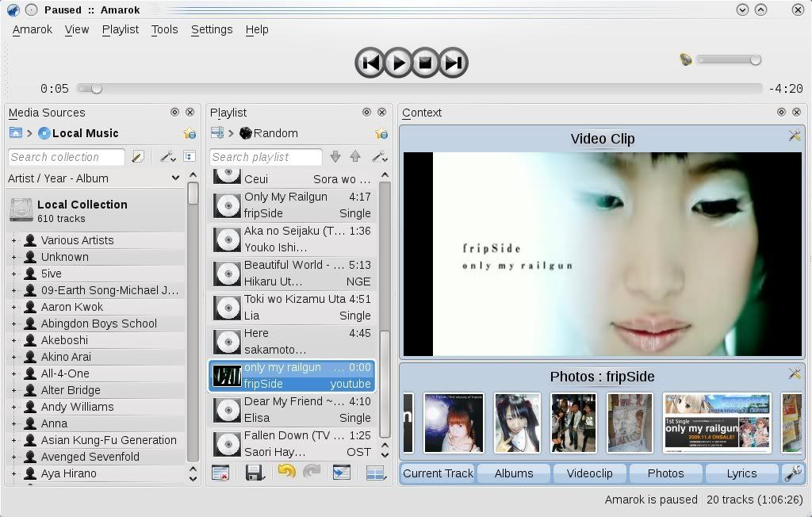Focus the Search collection field
The height and width of the screenshot is (517, 812).
point(67,157)
